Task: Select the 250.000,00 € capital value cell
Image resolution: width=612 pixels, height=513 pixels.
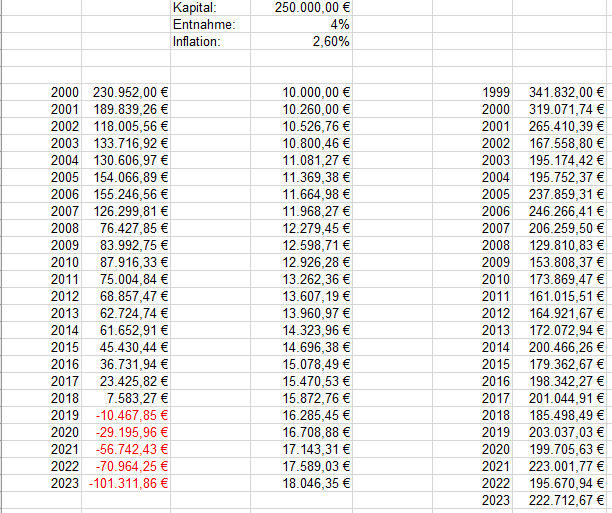Action: click(317, 7)
